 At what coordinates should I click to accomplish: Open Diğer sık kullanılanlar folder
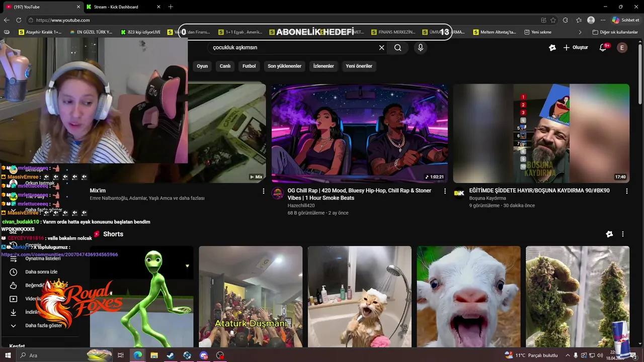(x=615, y=32)
